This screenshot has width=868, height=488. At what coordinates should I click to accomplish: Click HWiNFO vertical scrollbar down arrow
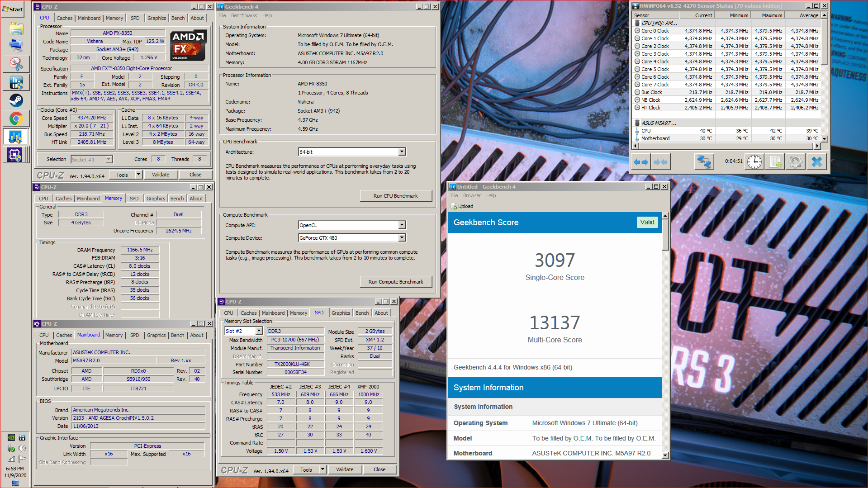(825, 138)
